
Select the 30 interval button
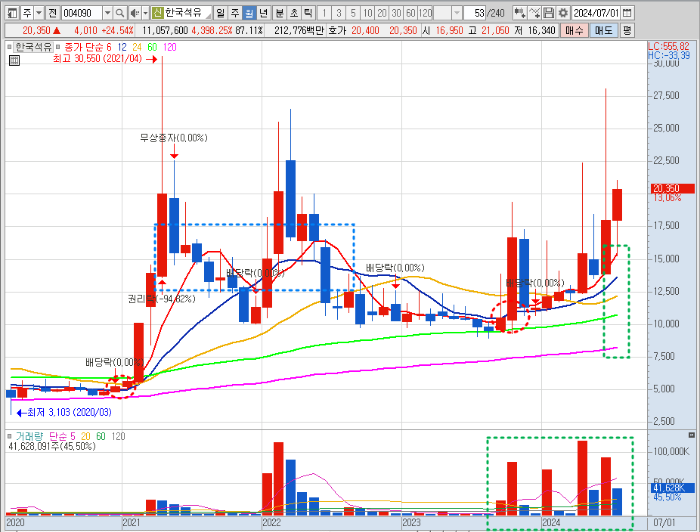(396, 13)
